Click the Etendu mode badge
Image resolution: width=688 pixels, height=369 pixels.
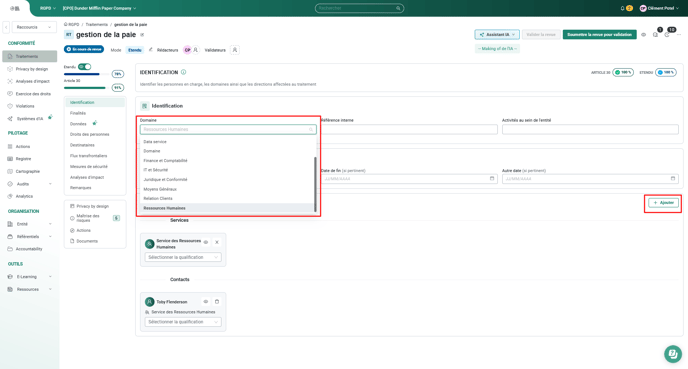pyautogui.click(x=135, y=50)
